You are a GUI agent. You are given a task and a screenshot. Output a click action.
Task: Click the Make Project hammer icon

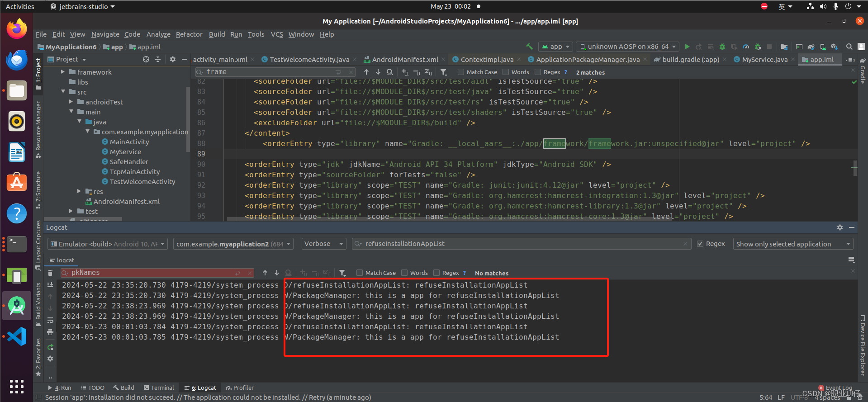click(x=529, y=47)
